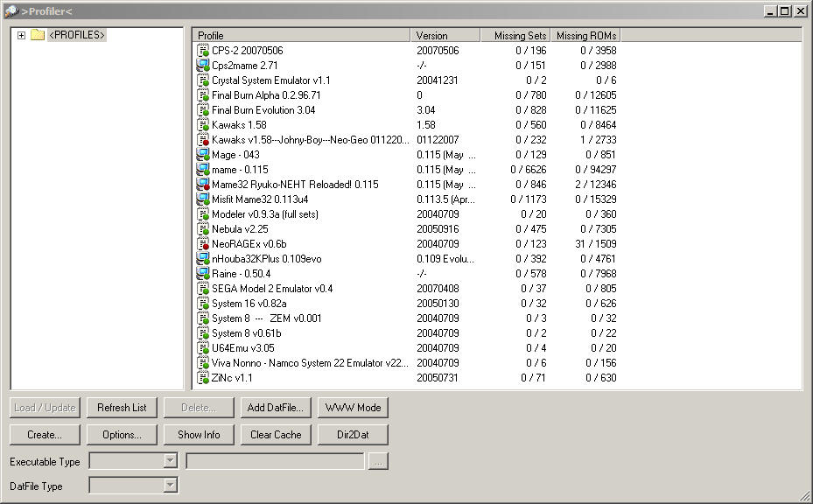Click the System 16 v0.82a icon
This screenshot has height=504, width=813.
tap(203, 304)
